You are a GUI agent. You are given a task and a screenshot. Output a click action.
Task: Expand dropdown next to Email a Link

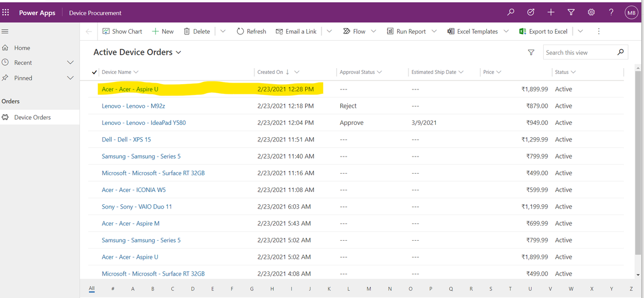point(329,32)
